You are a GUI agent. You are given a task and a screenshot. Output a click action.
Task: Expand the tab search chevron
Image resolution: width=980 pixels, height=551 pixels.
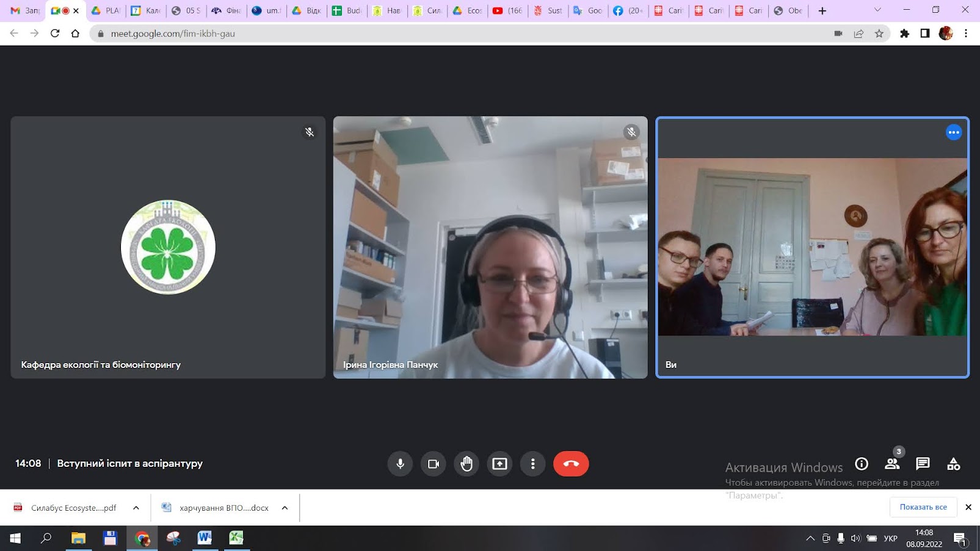click(x=877, y=10)
